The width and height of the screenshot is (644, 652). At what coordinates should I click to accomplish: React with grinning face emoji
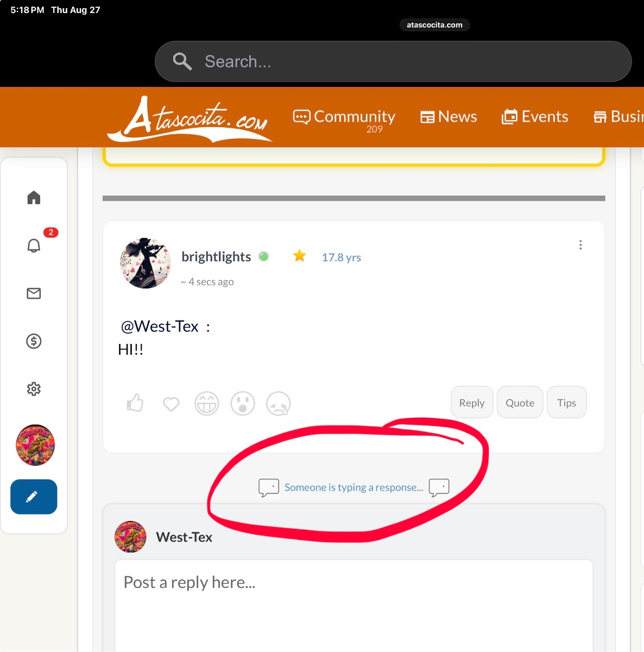(207, 404)
